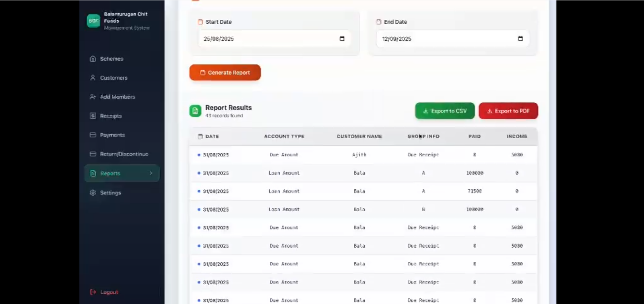The width and height of the screenshot is (644, 304).
Task: Click the CUSTOMER NAME column header
Action: (359, 136)
